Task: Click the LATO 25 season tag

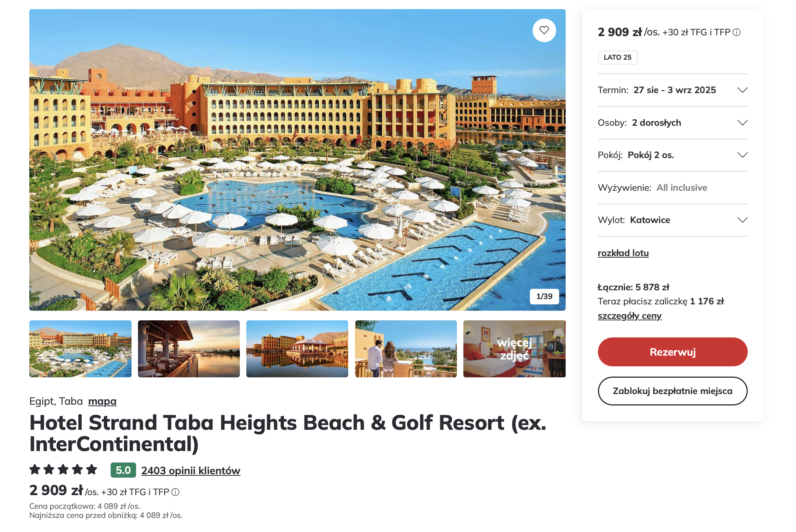Action: click(x=617, y=57)
